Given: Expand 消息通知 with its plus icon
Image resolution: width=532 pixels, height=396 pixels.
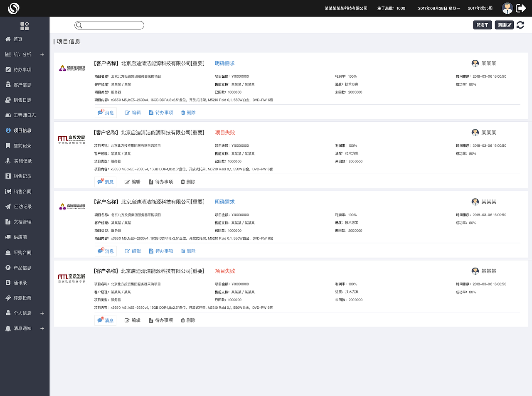Looking at the screenshot, I should point(42,328).
